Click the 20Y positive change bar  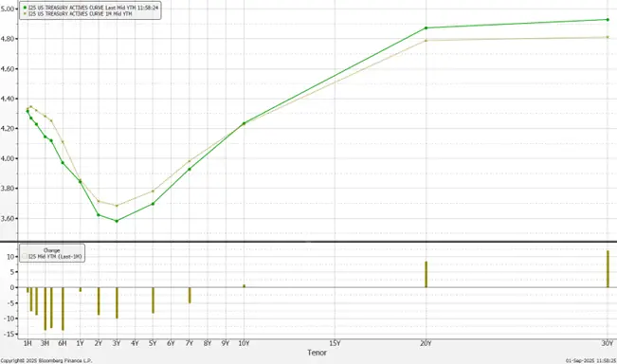tap(426, 274)
